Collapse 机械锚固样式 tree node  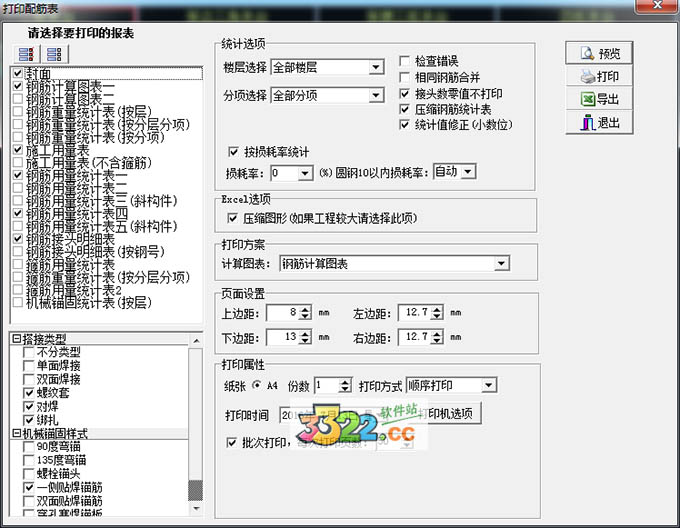pos(16,433)
